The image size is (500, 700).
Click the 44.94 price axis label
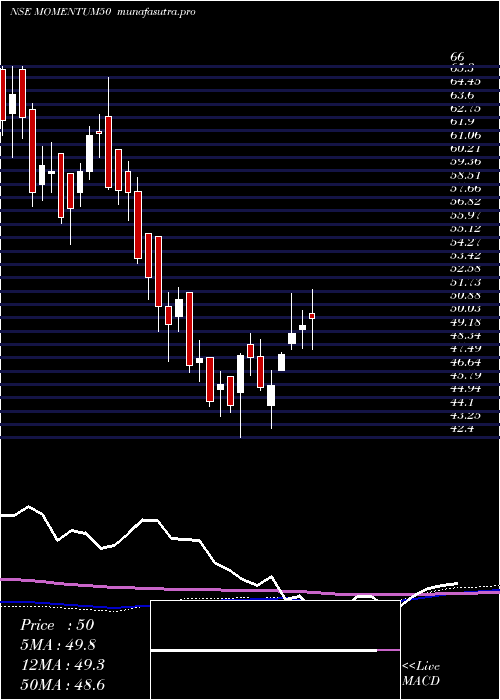465,389
